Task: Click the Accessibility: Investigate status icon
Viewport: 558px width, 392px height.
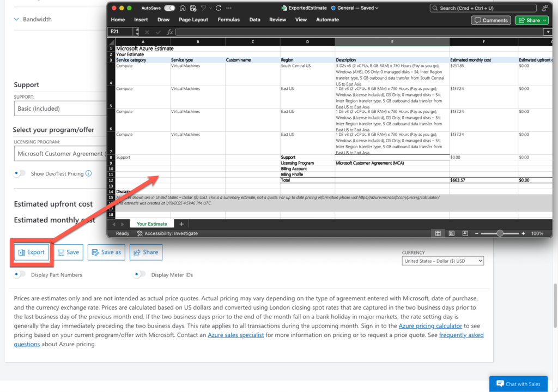Action: click(x=139, y=233)
